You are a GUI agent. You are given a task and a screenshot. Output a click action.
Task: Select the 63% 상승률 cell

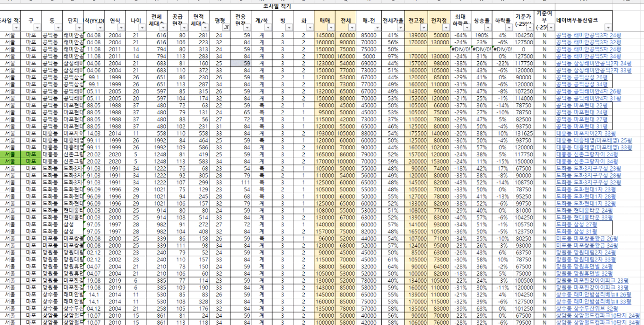482,309
